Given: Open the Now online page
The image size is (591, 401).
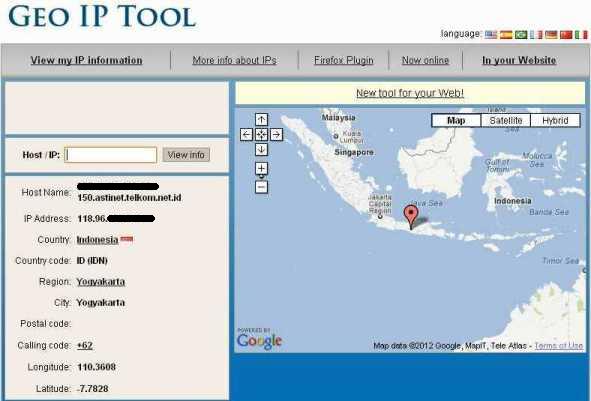Looking at the screenshot, I should pyautogui.click(x=425, y=60).
